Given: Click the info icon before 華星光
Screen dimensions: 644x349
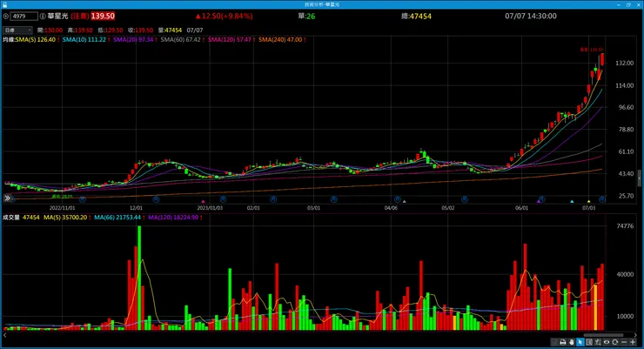Looking at the screenshot, I should pos(43,17).
